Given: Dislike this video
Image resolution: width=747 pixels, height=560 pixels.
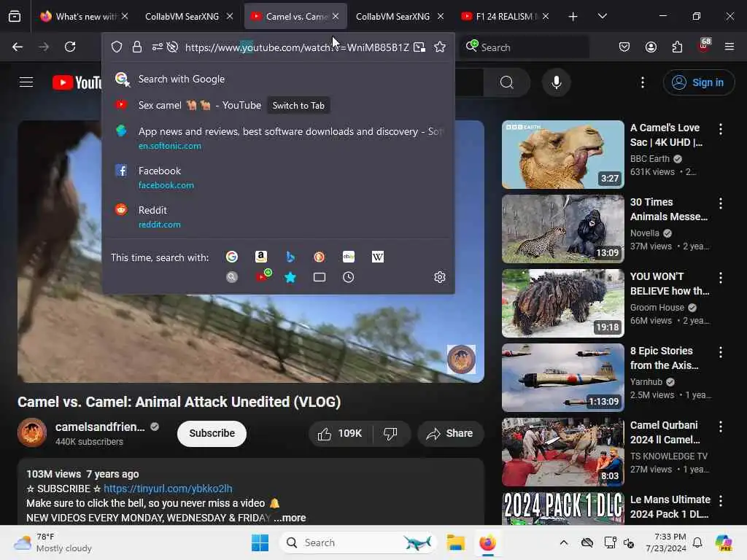Looking at the screenshot, I should (390, 434).
